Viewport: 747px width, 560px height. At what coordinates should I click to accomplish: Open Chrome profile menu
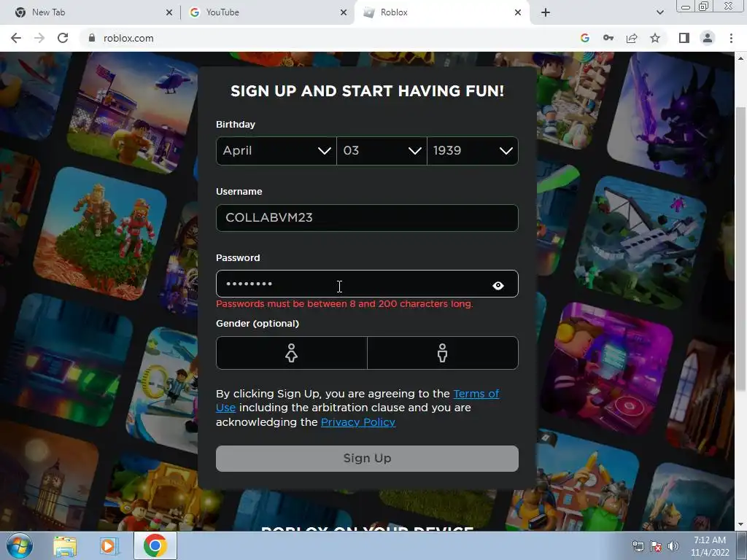708,38
